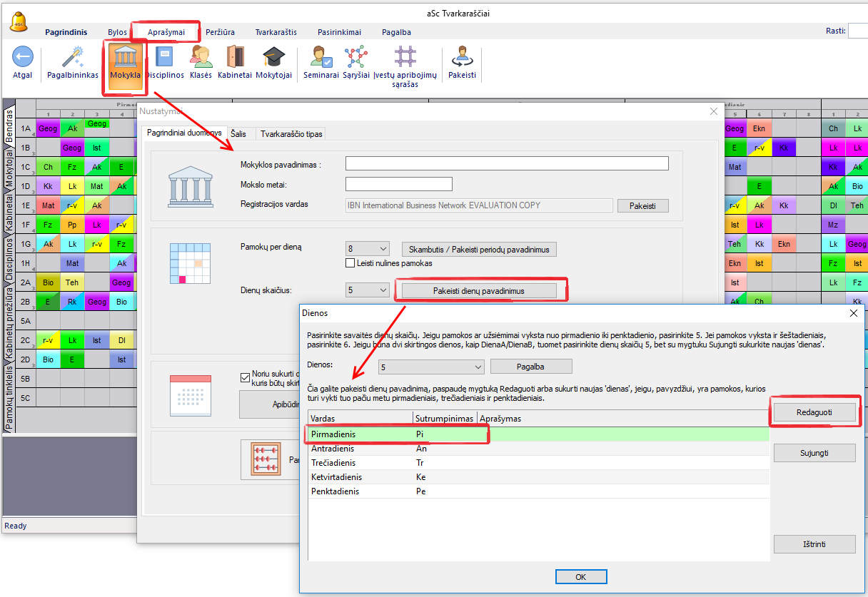868x597 pixels.
Task: Open the Klasės classes icon
Action: pyautogui.click(x=201, y=57)
